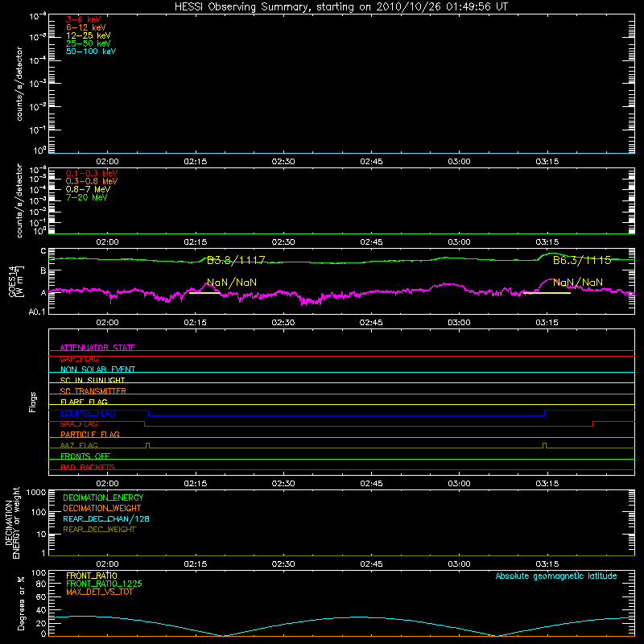Select the FLARE_FLAG label
Screen dimensions: 644x644
tap(84, 402)
